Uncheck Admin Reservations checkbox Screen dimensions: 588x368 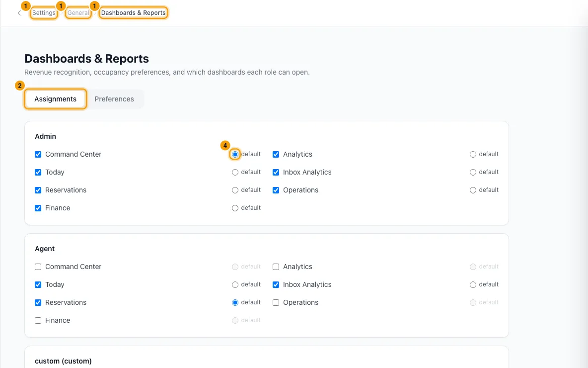38,190
